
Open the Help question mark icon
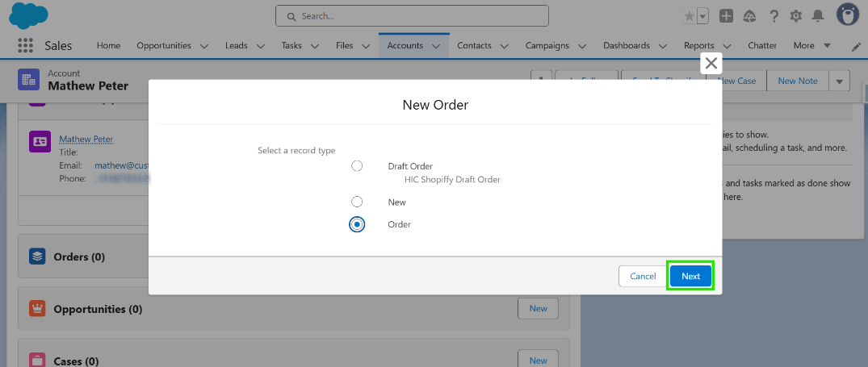pyautogui.click(x=774, y=16)
